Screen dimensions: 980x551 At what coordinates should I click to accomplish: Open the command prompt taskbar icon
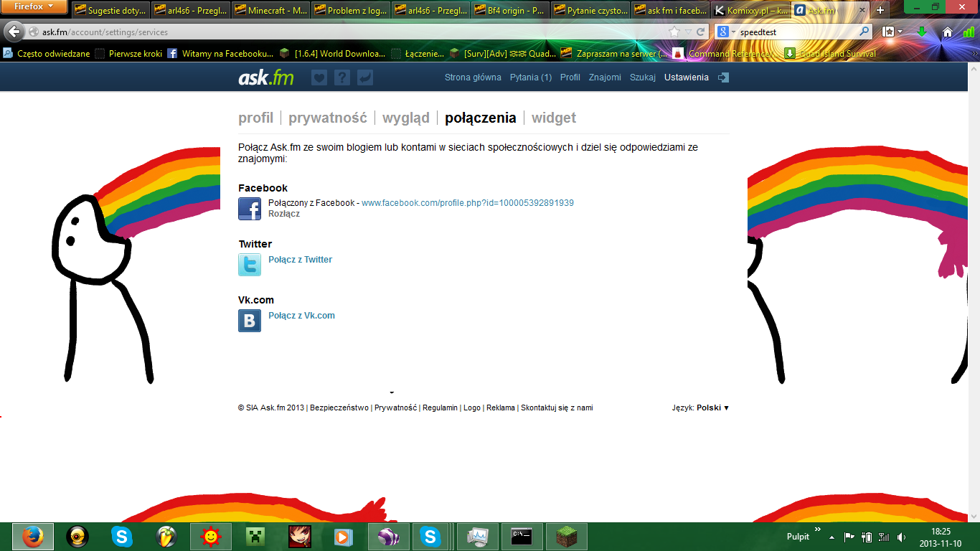522,537
